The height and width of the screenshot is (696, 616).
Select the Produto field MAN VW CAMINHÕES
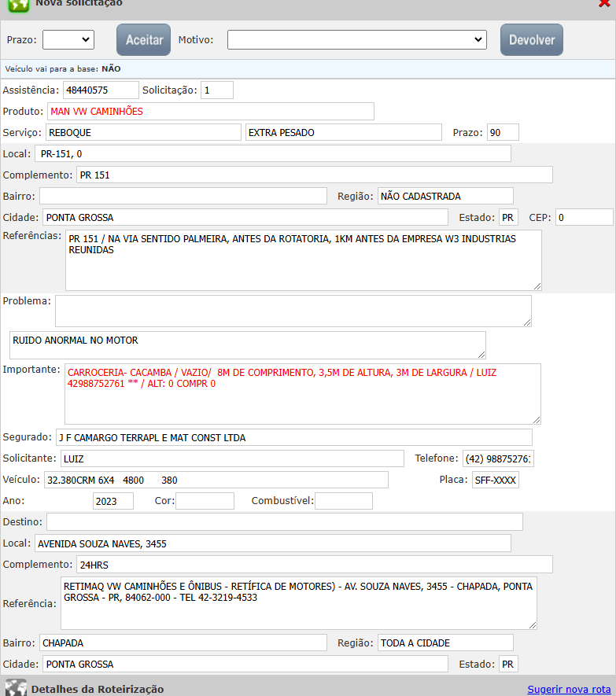tap(210, 112)
